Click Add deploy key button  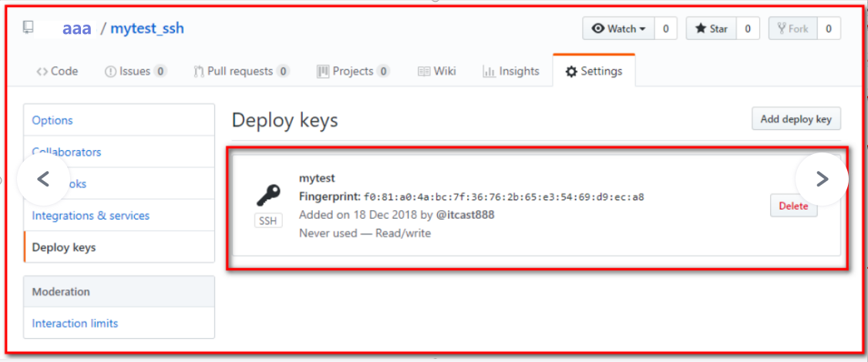pos(796,119)
